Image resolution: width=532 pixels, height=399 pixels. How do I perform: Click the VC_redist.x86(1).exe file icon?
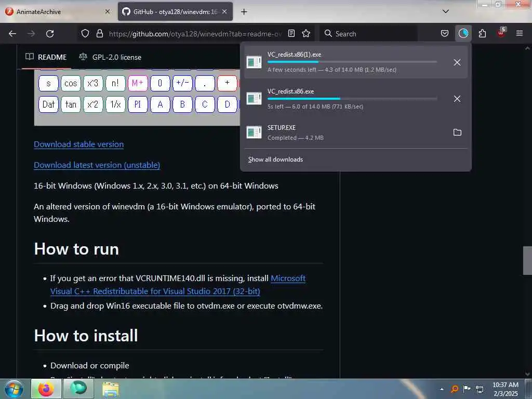[x=254, y=62]
